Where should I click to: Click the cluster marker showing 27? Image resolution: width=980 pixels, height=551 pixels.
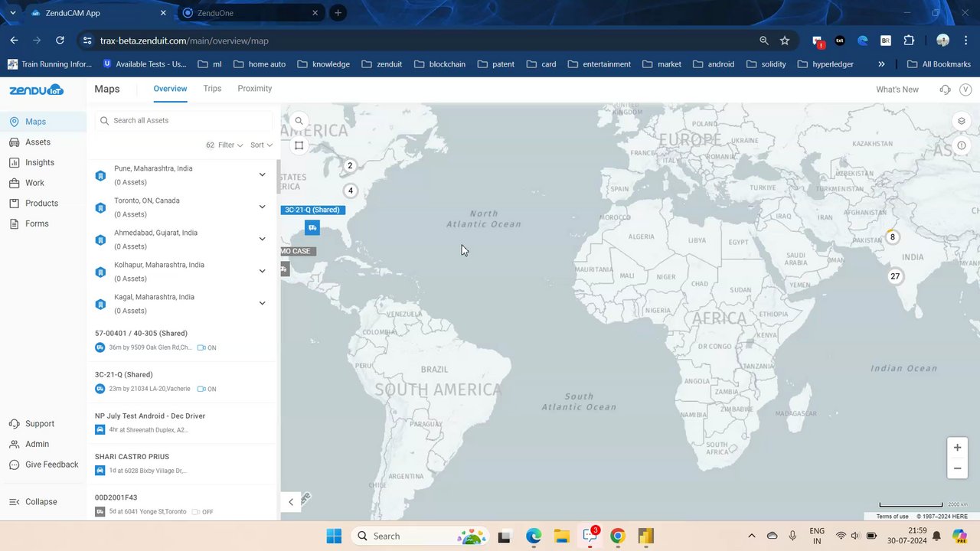[895, 276]
